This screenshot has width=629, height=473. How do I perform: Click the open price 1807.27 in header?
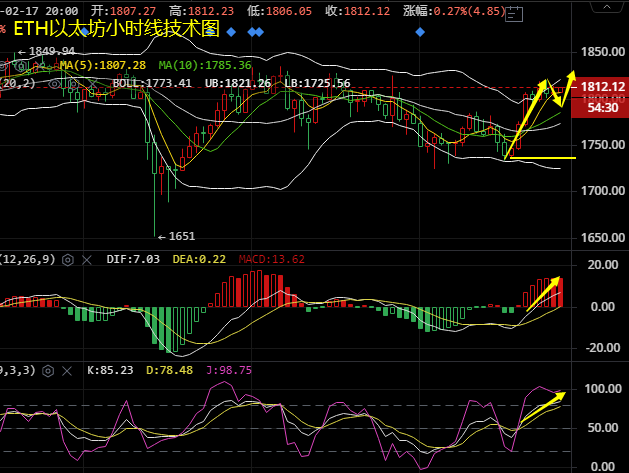[x=133, y=11]
